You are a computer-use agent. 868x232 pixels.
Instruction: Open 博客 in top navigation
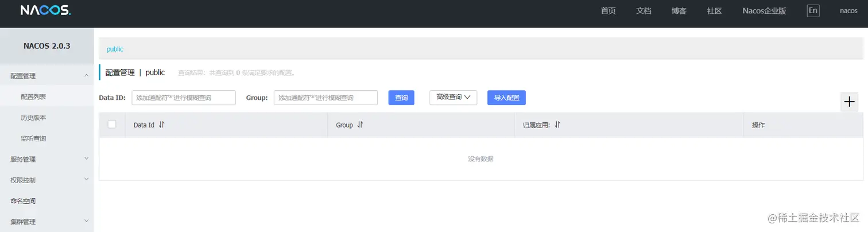[679, 11]
